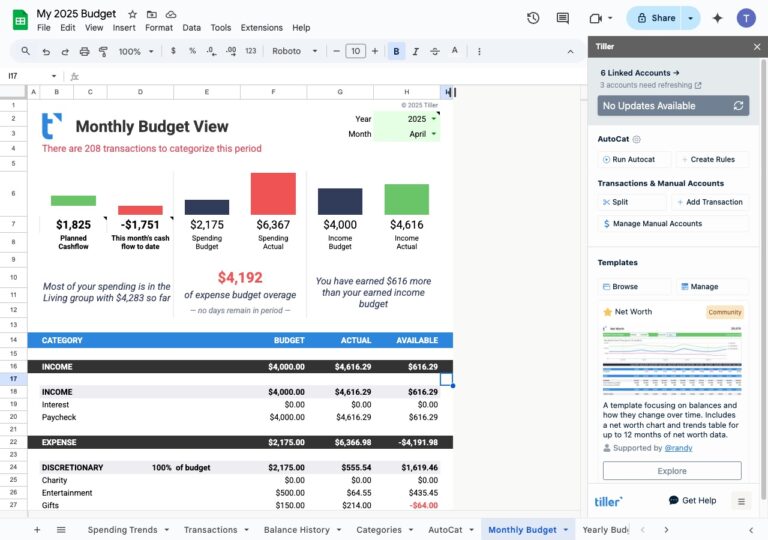768x540 pixels.
Task: Open version history clock icon
Action: (x=533, y=18)
